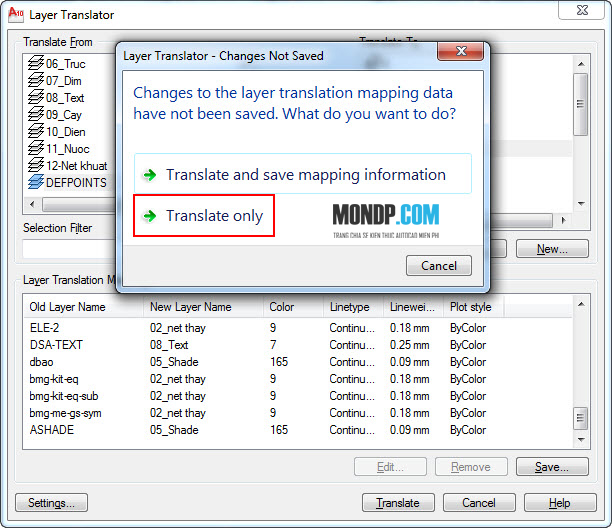Click mappings table scroll down arrow
Image resolution: width=612 pixels, height=528 pixels.
pos(581,440)
